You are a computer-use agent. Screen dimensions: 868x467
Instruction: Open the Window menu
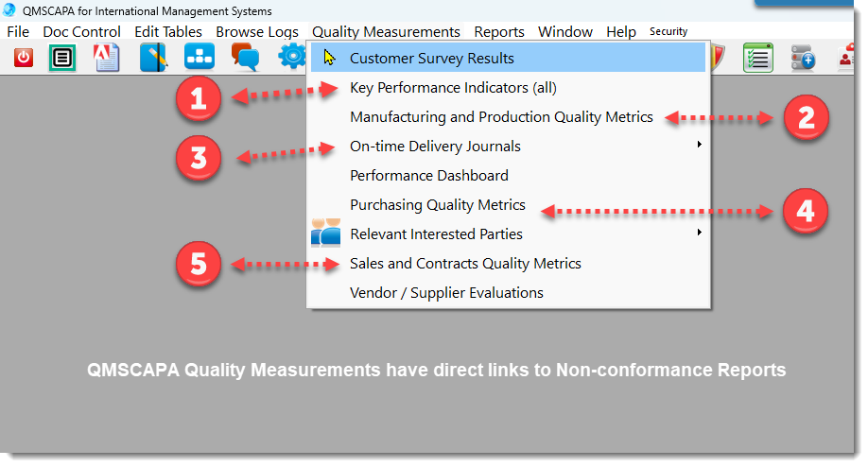[x=565, y=31]
